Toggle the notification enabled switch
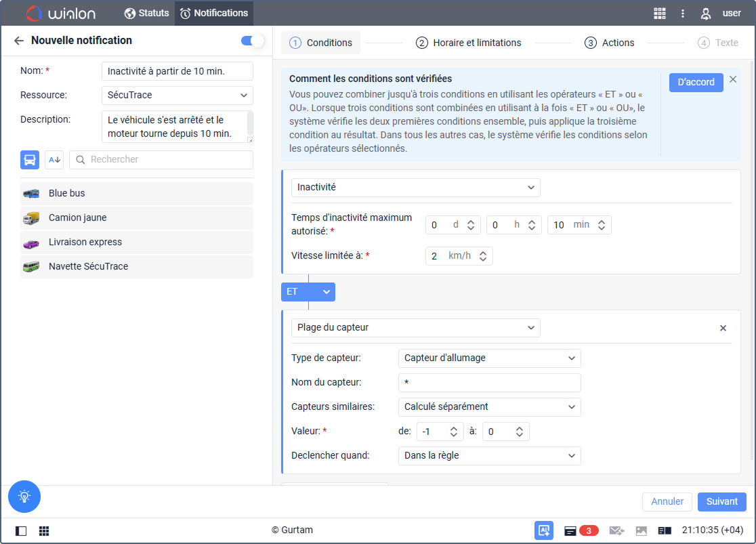This screenshot has width=756, height=544. (252, 41)
